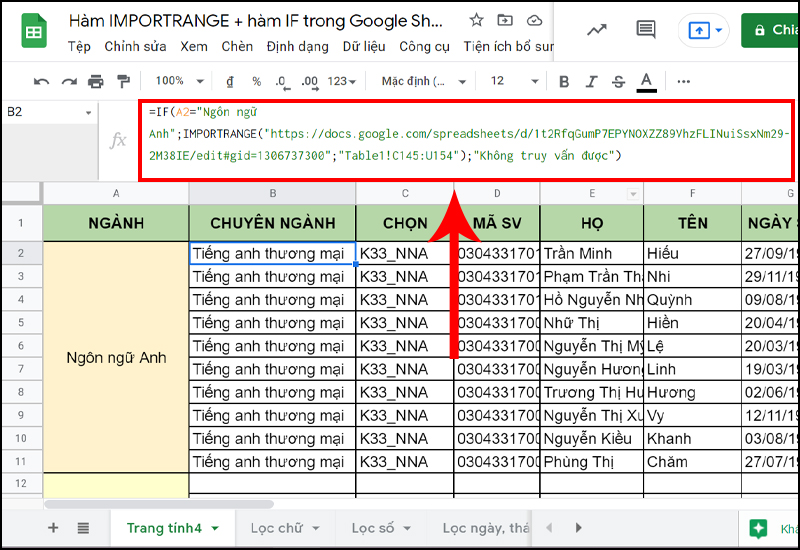
Task: Check cloud save status icon
Action: [534, 20]
